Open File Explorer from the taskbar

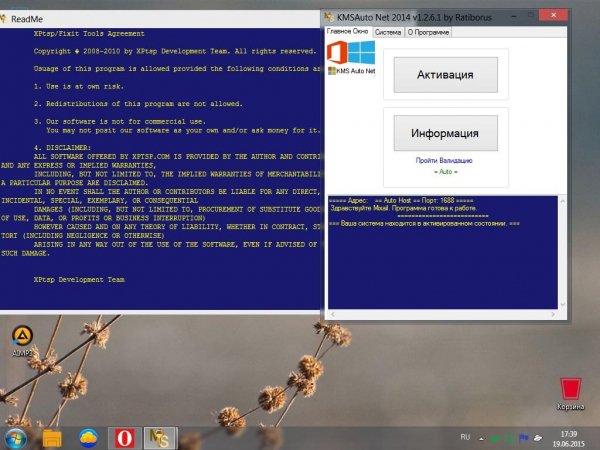[x=52, y=439]
